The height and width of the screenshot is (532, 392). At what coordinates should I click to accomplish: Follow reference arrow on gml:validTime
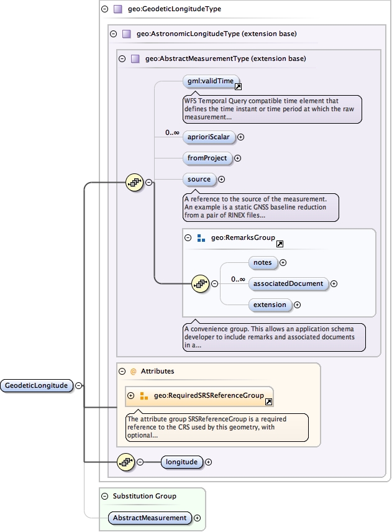pos(239,87)
